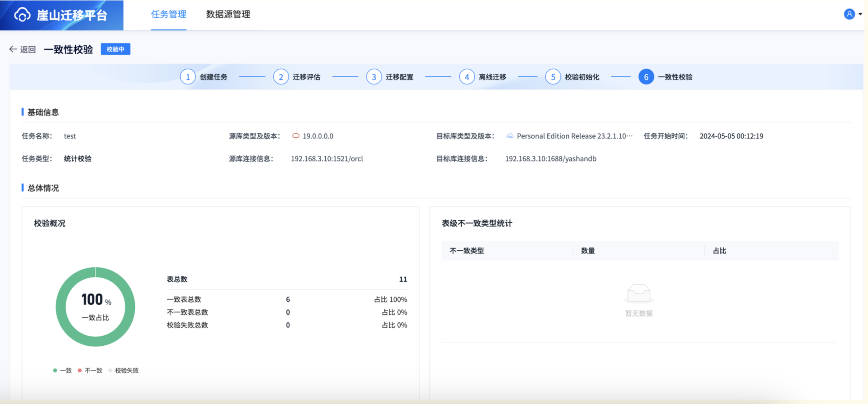Viewport: 868px width, 404px height.
Task: Click the 迁移评估 step label
Action: [x=307, y=77]
